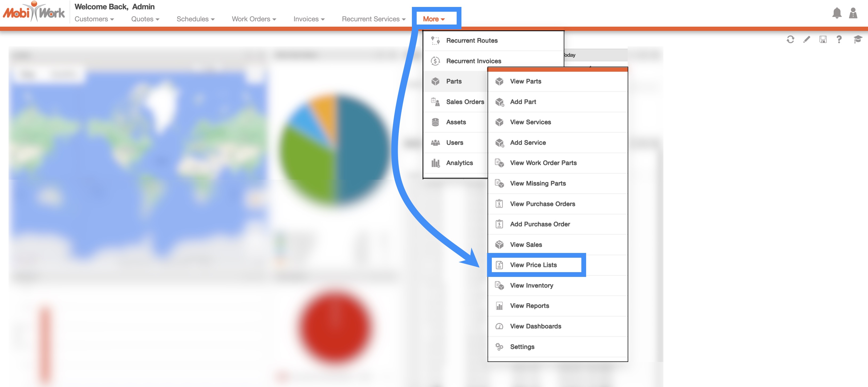The height and width of the screenshot is (387, 868).
Task: Select View Price Lists menu item
Action: [533, 265]
